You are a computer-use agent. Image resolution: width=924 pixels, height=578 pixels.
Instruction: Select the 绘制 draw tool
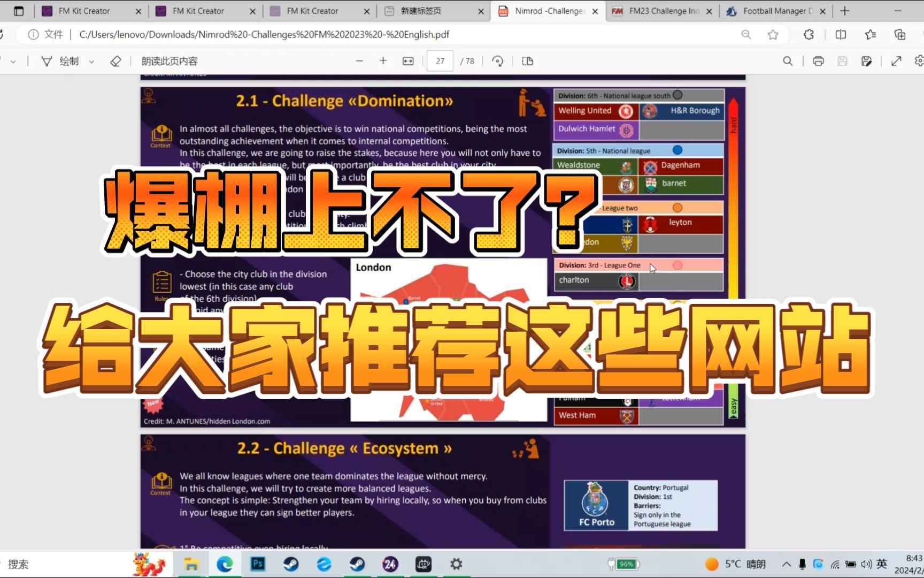point(60,61)
